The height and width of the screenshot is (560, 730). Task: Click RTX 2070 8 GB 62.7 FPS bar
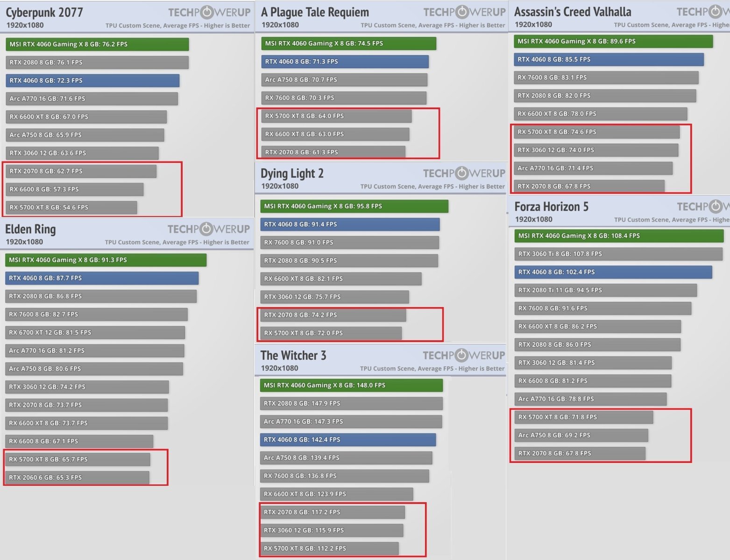(x=81, y=172)
